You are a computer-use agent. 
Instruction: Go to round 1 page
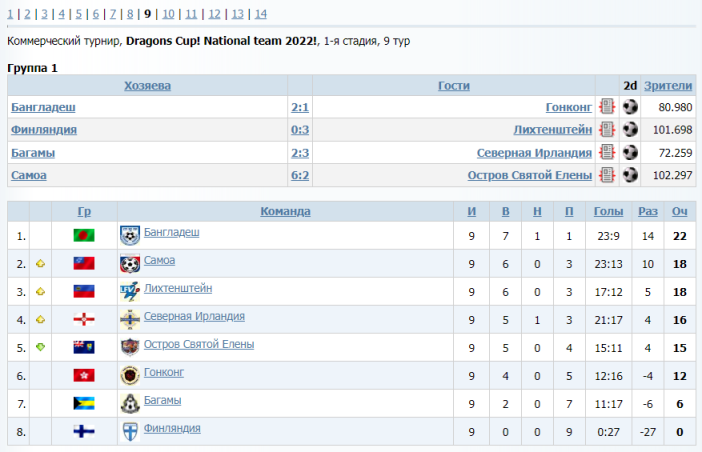[x=11, y=14]
